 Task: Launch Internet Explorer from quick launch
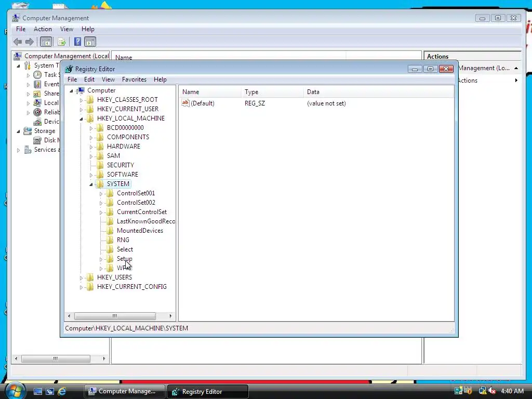62,391
